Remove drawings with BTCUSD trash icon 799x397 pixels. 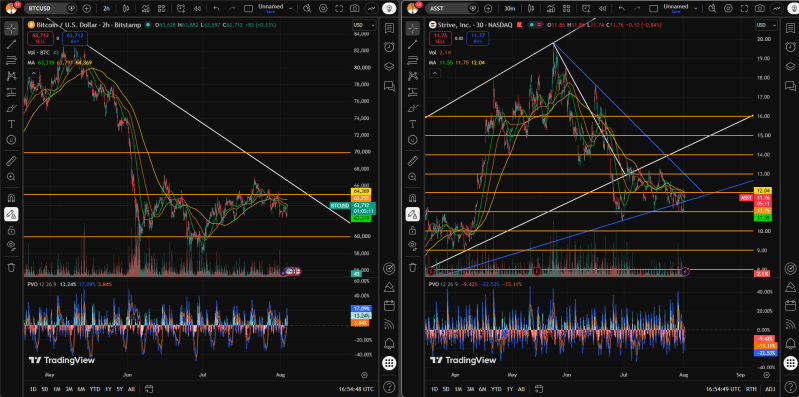click(x=11, y=267)
